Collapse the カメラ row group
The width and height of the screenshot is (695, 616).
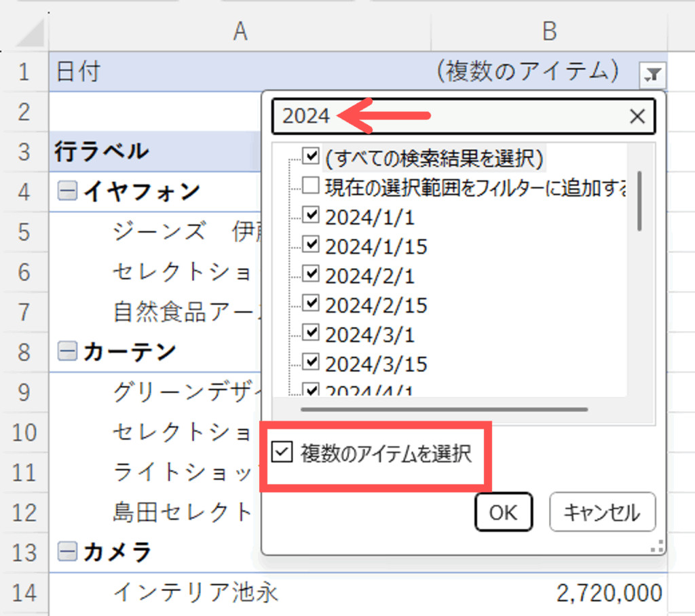coord(67,553)
